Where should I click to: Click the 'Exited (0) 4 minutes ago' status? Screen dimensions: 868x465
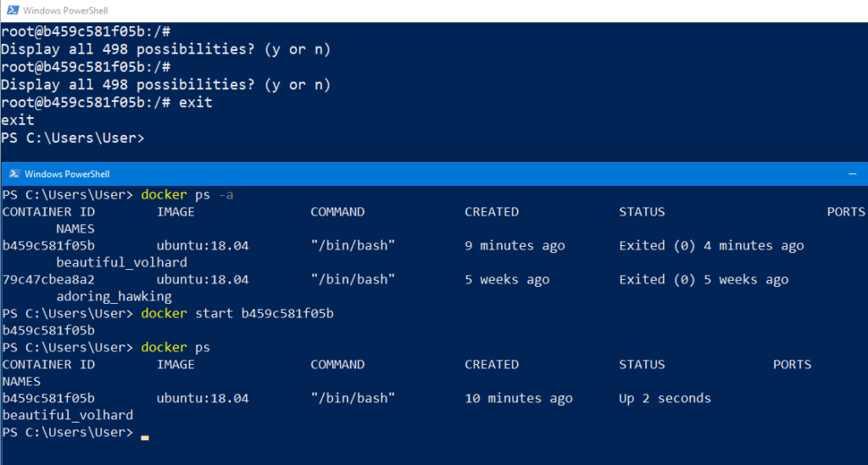pos(711,246)
